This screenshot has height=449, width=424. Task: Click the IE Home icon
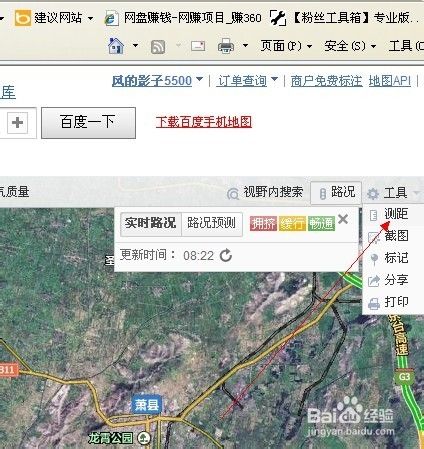[116, 46]
